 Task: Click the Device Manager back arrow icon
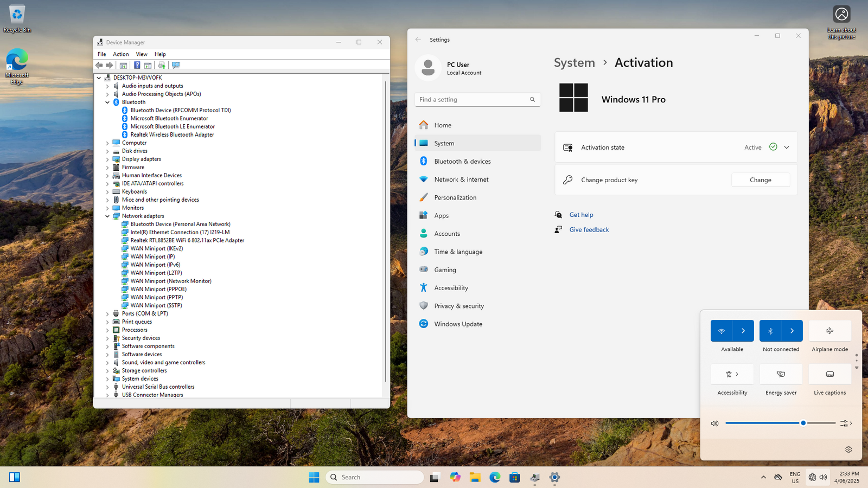[99, 65]
